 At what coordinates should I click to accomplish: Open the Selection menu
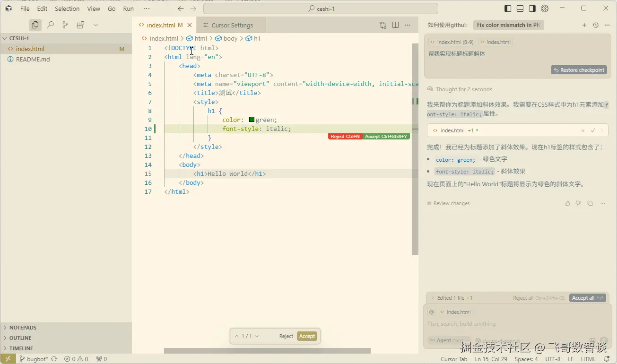pyautogui.click(x=67, y=9)
